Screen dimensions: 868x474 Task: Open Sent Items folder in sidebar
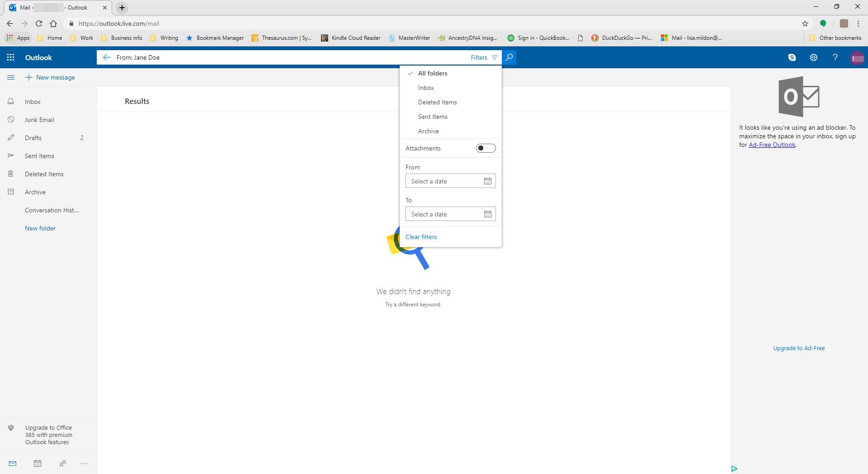coord(48,156)
